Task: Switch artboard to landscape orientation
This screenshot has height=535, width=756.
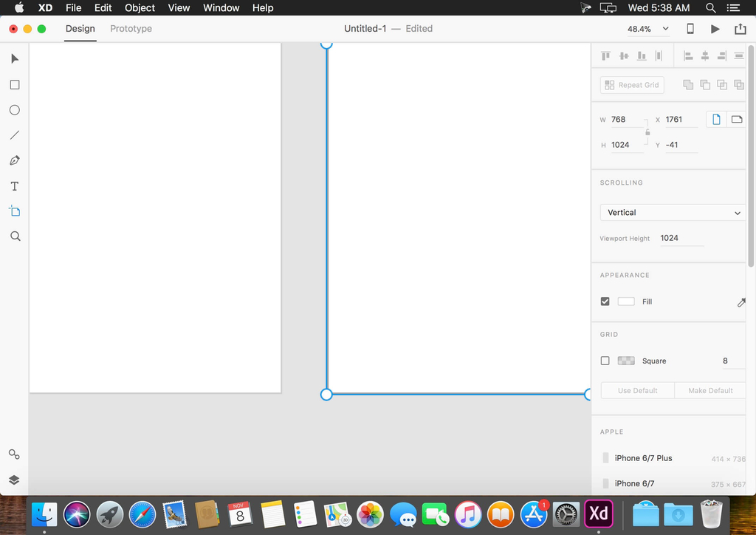Action: click(x=736, y=119)
